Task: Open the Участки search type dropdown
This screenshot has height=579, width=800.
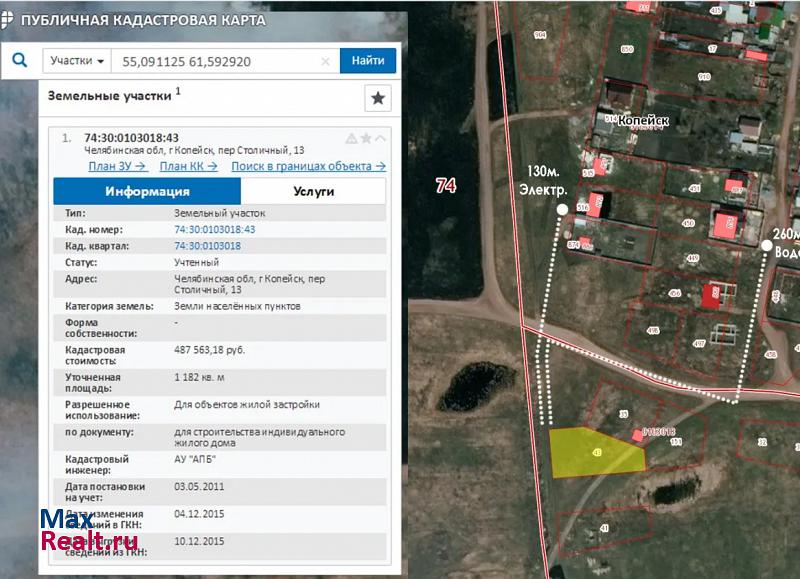Action: click(76, 61)
